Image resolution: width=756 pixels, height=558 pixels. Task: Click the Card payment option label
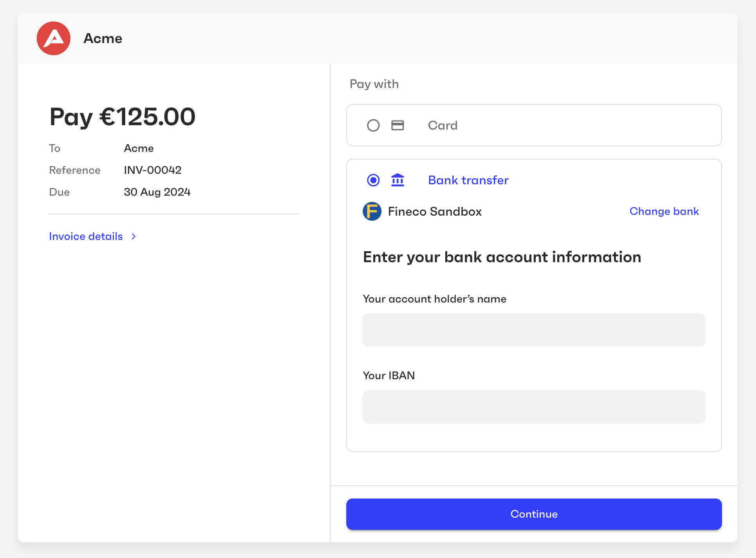pos(443,125)
